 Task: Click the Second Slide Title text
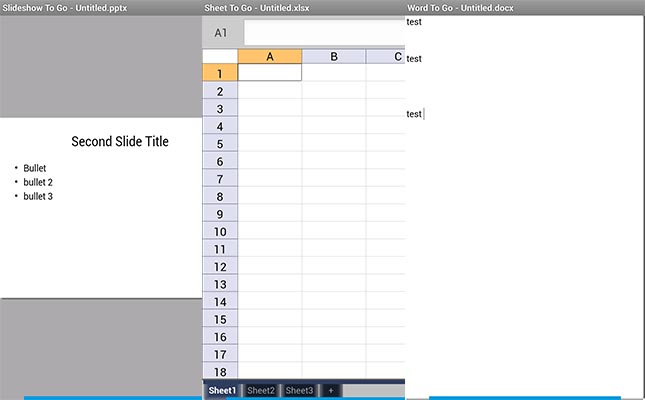point(120,142)
